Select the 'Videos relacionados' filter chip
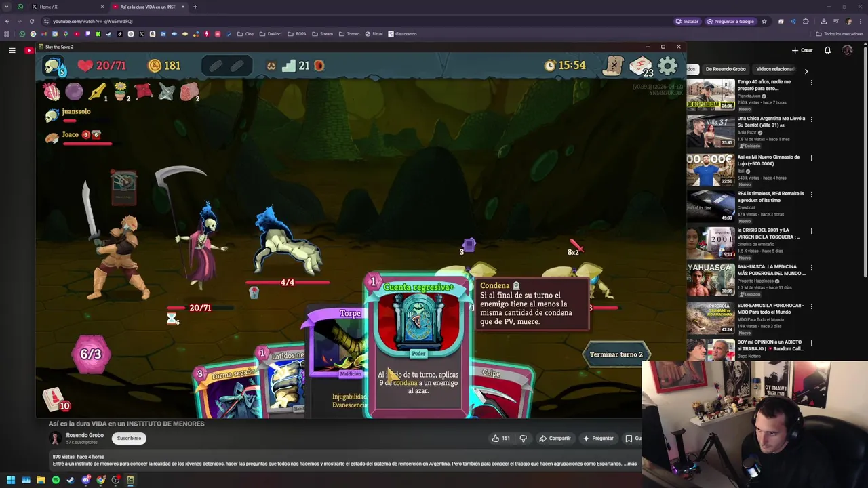 [775, 69]
